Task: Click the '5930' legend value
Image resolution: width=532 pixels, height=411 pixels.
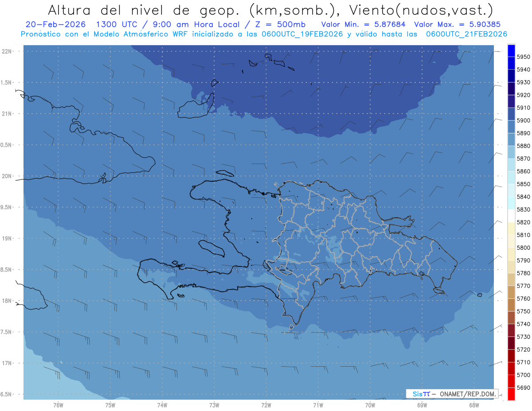Action: [x=523, y=82]
